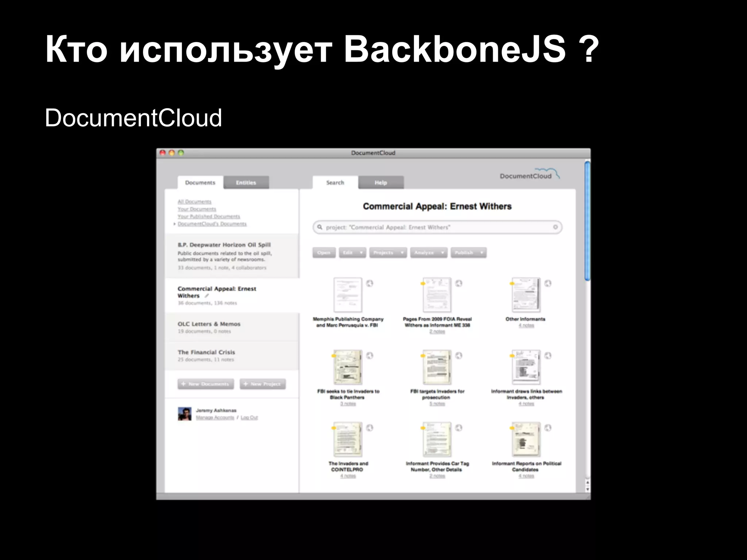This screenshot has width=747, height=560.
Task: Click the magnifier icon in search field
Action: point(320,227)
